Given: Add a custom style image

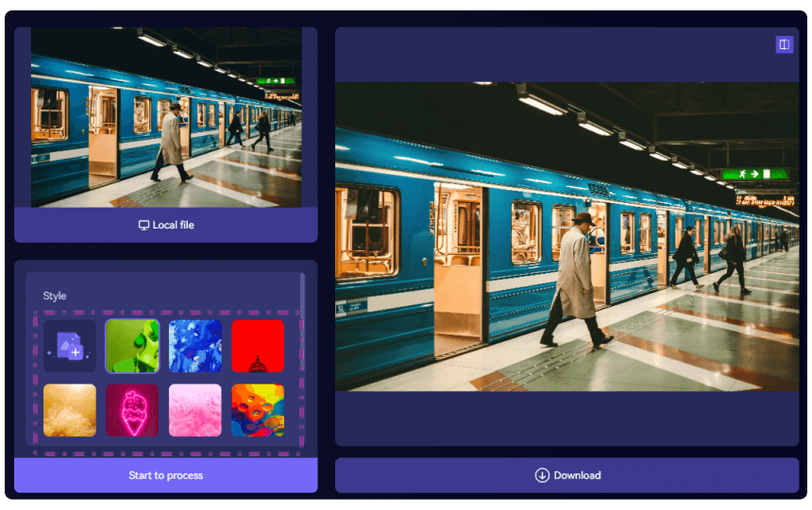Looking at the screenshot, I should pos(70,346).
